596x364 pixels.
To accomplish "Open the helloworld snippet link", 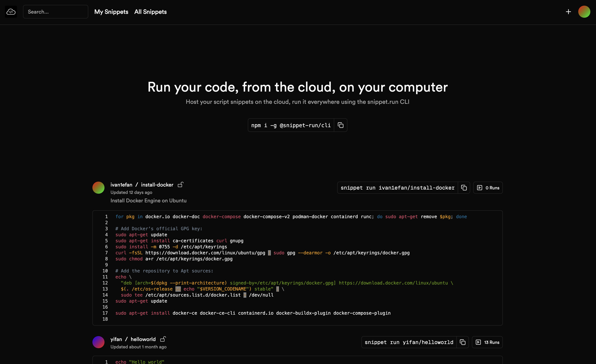I will click(x=143, y=339).
